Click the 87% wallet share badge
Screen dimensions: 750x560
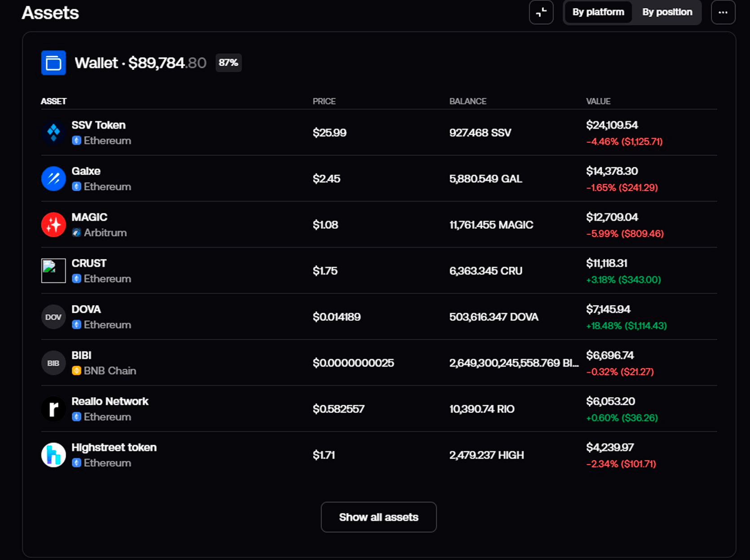[228, 63]
